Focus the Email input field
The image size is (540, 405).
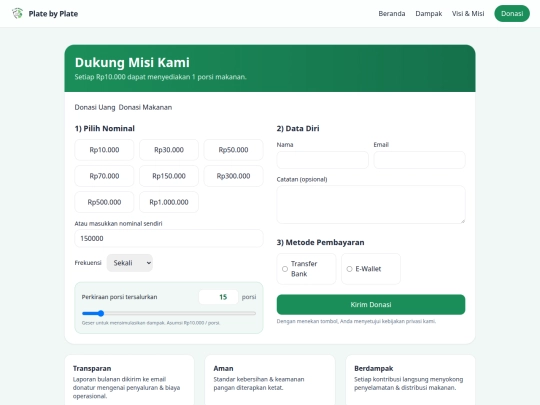pos(419,160)
